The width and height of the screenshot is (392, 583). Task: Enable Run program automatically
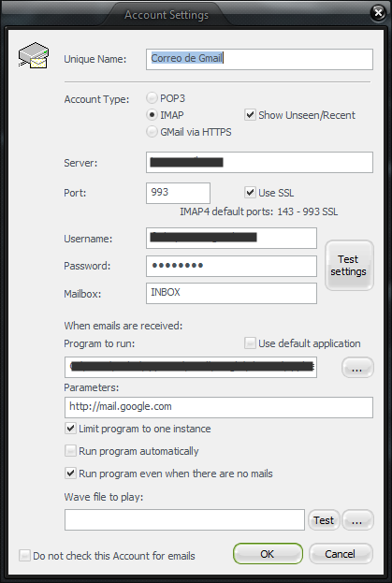(70, 451)
